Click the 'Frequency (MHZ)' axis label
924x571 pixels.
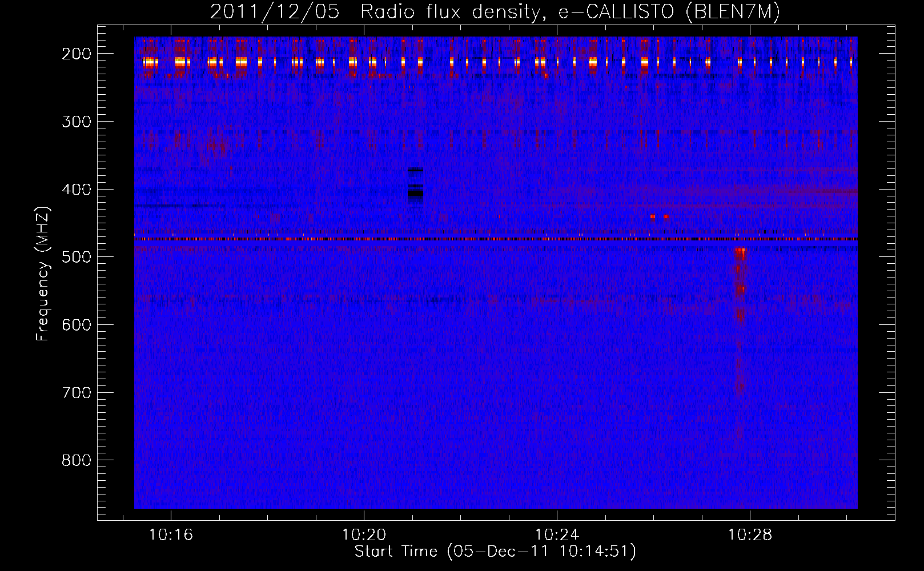(42, 274)
